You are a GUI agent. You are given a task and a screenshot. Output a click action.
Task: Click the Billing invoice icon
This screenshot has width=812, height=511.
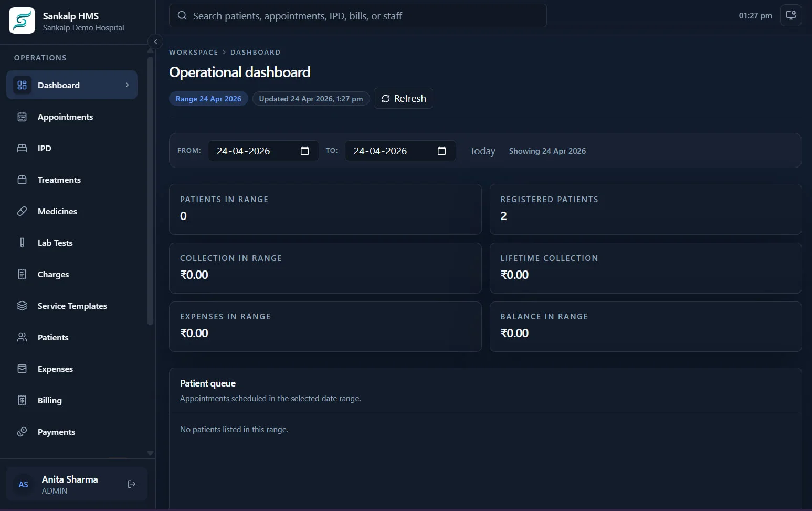[22, 400]
